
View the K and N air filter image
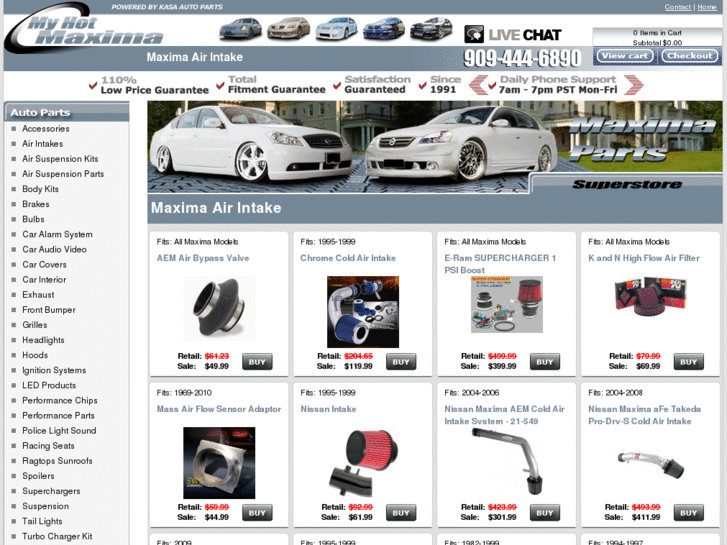[x=650, y=297]
